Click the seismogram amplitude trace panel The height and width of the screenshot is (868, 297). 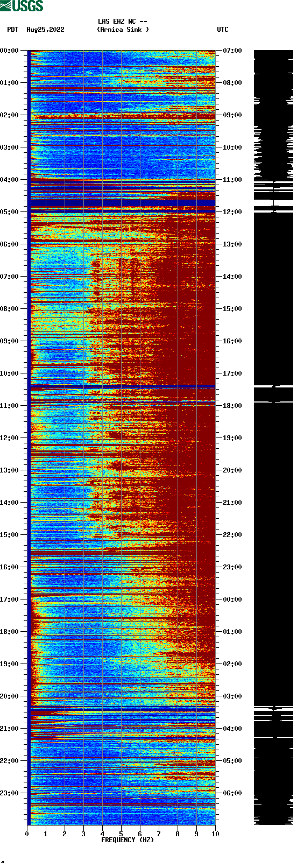click(x=274, y=437)
